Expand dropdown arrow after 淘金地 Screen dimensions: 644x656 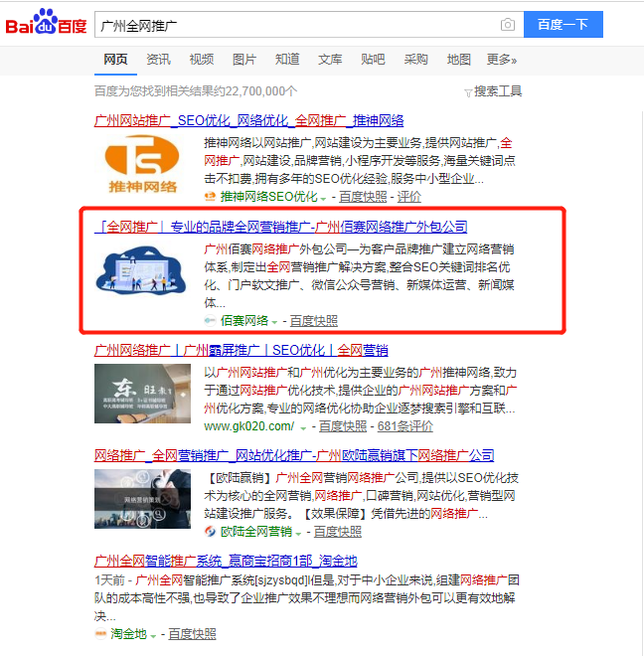click(153, 636)
